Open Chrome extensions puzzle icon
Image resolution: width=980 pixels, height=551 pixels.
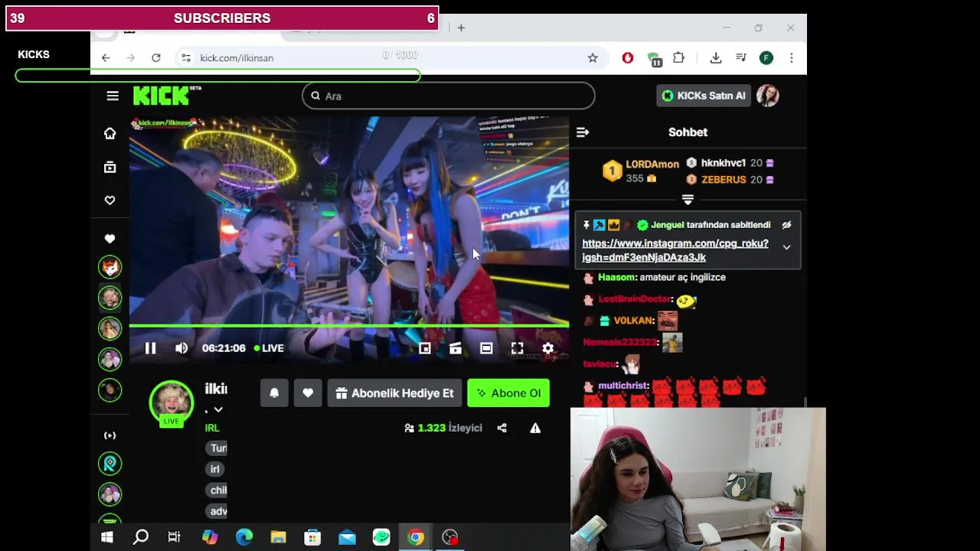point(678,58)
